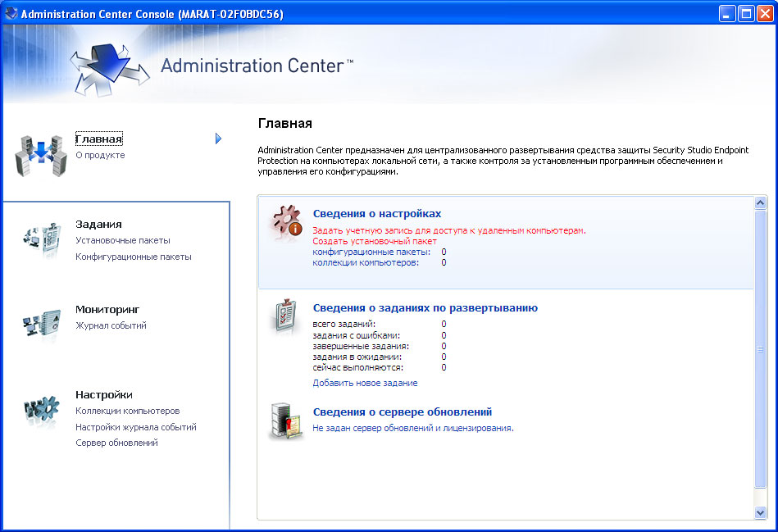Click the server icon beside Сведения о сервере обновлений
This screenshot has height=532, width=778.
click(287, 421)
